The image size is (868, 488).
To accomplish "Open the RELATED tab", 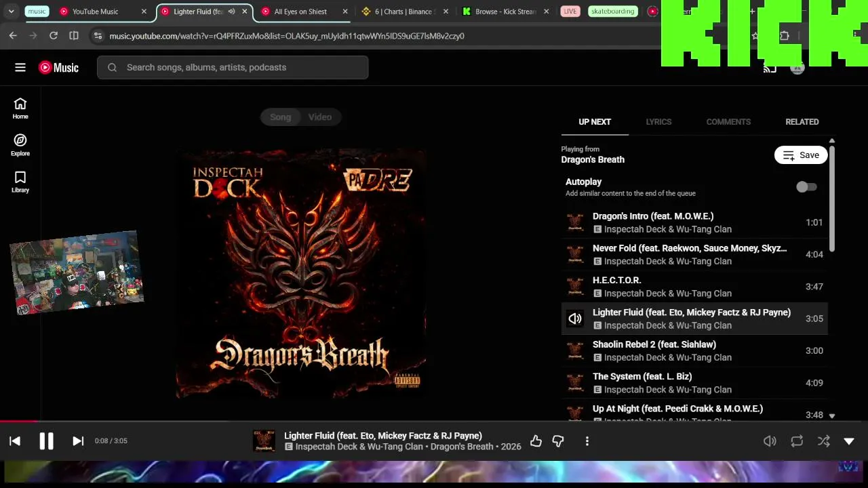I will (802, 122).
